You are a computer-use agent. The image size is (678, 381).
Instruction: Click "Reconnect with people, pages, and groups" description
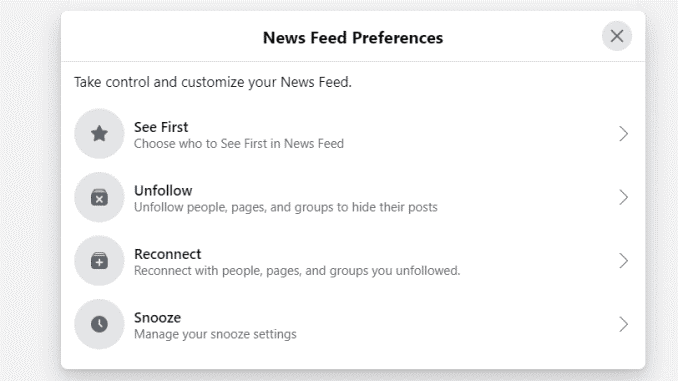(x=297, y=271)
